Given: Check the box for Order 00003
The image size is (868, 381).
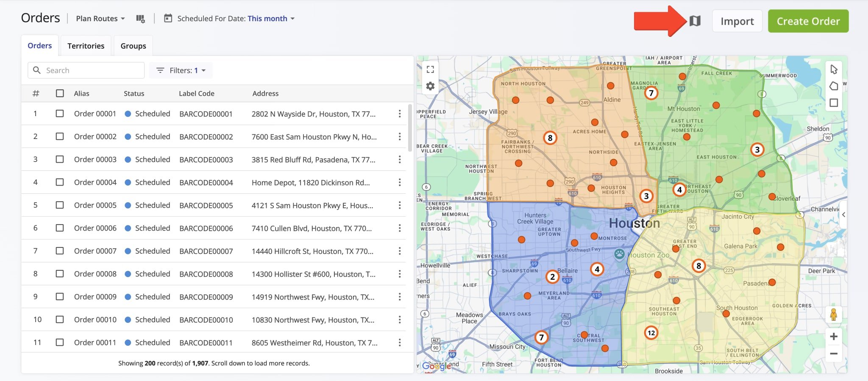Looking at the screenshot, I should (x=60, y=159).
